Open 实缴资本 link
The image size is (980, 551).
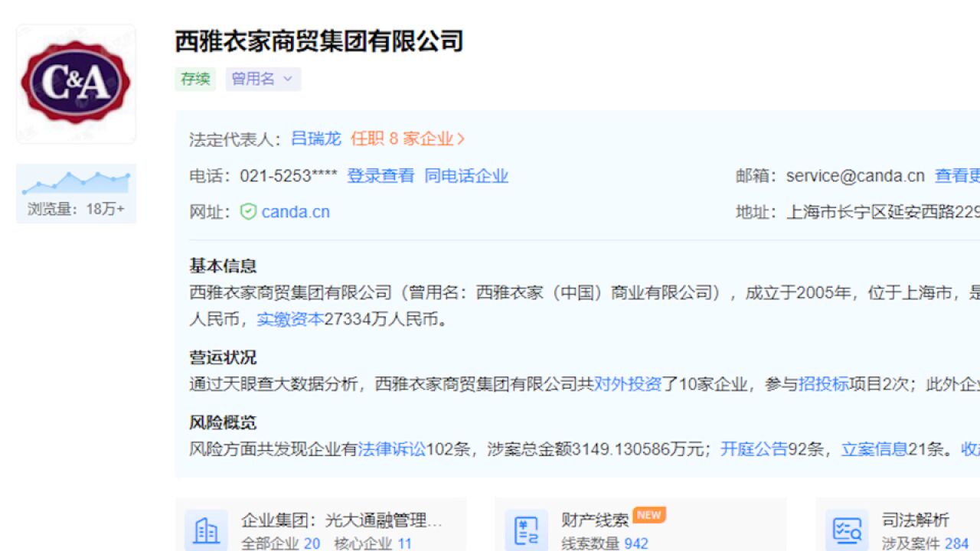pos(290,319)
